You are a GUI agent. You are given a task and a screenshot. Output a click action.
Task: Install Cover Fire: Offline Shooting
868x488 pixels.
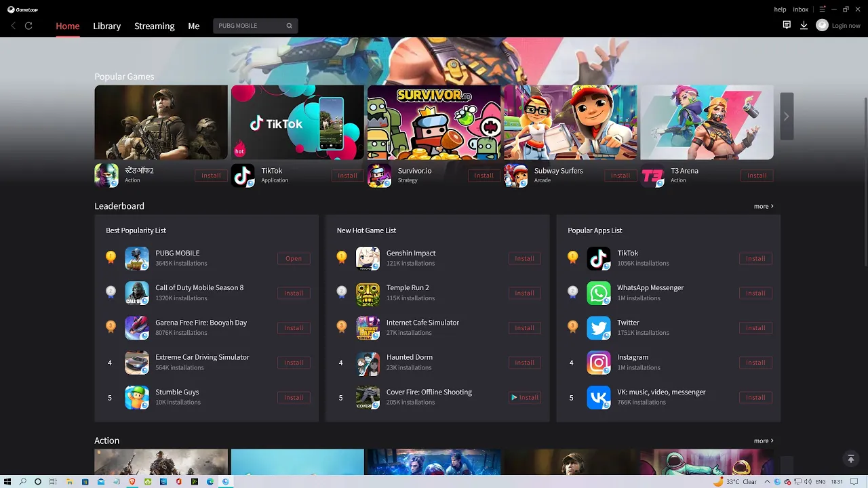click(x=525, y=397)
